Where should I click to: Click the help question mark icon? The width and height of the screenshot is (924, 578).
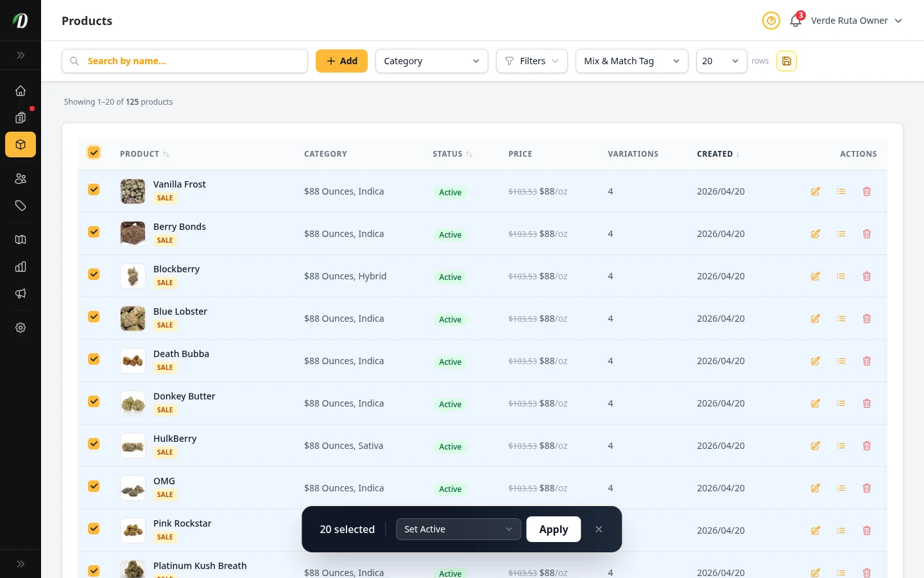pos(771,21)
